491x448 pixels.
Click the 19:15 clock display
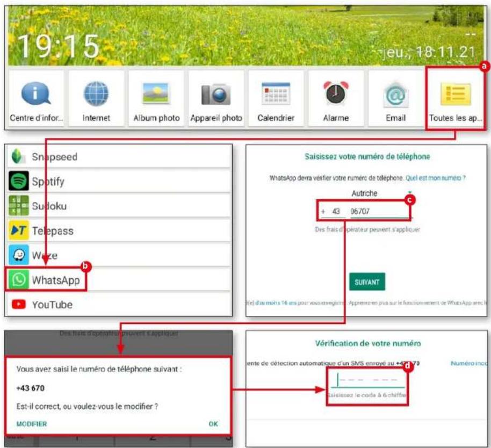coord(59,46)
